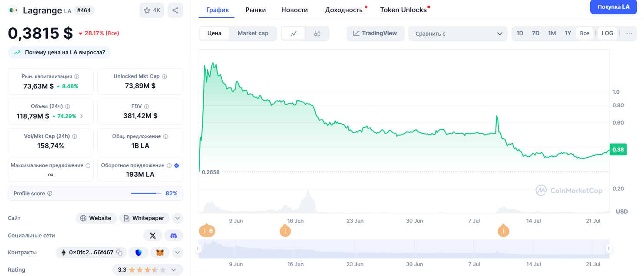
Task: Click event marker with number 6
Action: click(x=208, y=231)
